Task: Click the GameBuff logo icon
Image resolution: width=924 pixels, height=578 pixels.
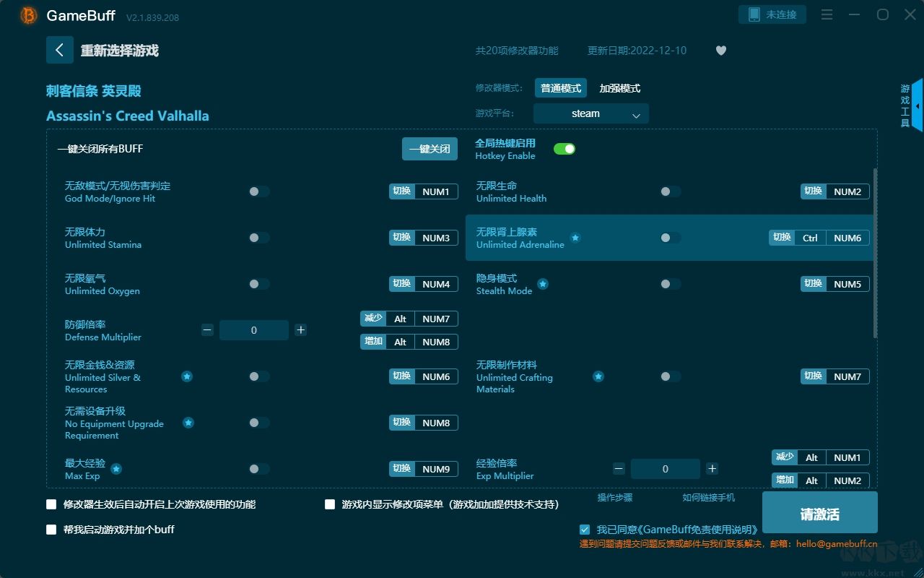Action: (29, 15)
